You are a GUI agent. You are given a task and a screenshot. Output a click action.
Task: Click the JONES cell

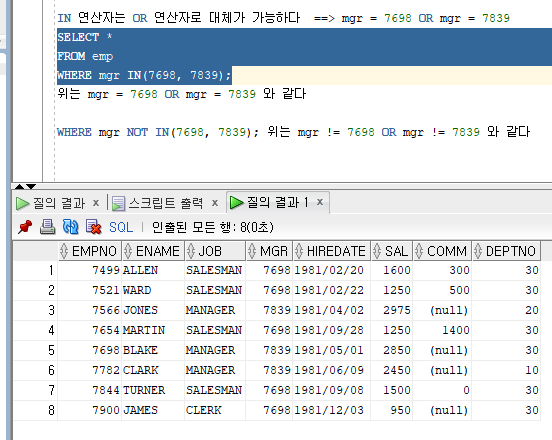[x=153, y=310]
